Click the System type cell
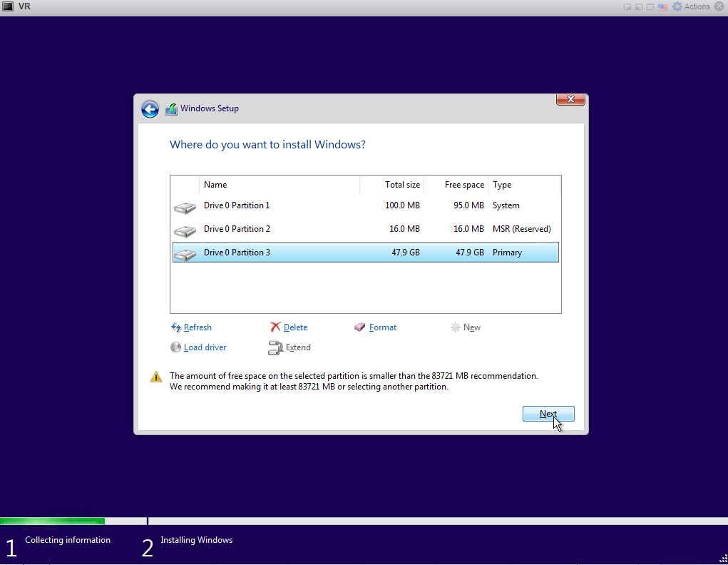This screenshot has width=728, height=565. (x=506, y=205)
